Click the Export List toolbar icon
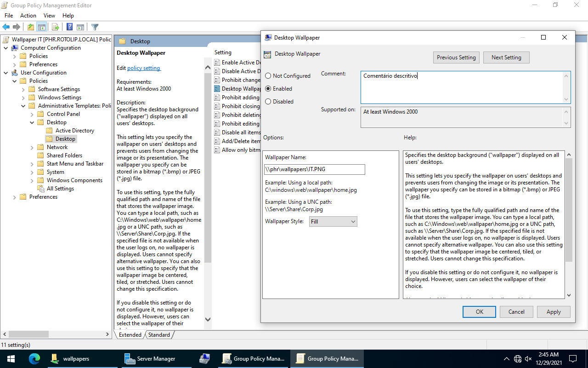588x368 pixels. pyautogui.click(x=56, y=27)
